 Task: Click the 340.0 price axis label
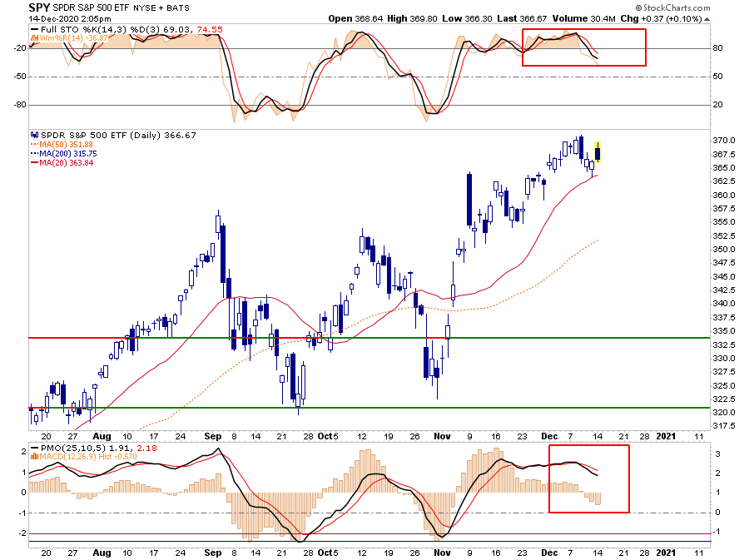click(724, 304)
